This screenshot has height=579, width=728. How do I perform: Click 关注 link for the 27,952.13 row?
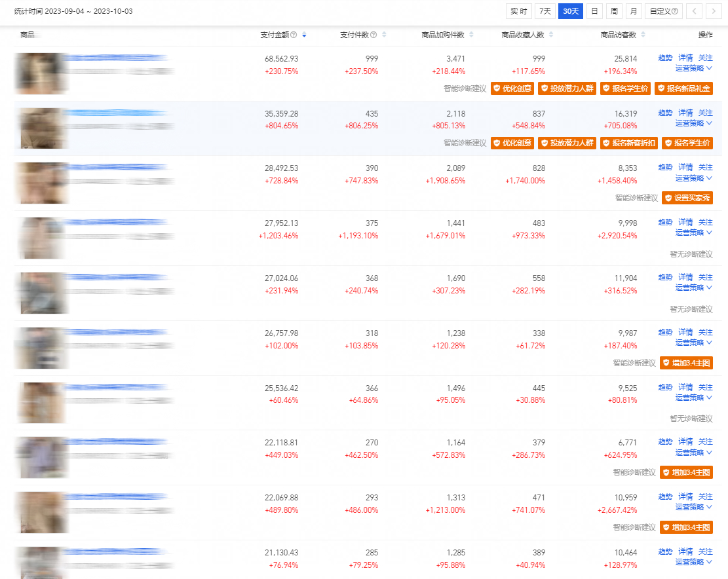[x=705, y=223]
